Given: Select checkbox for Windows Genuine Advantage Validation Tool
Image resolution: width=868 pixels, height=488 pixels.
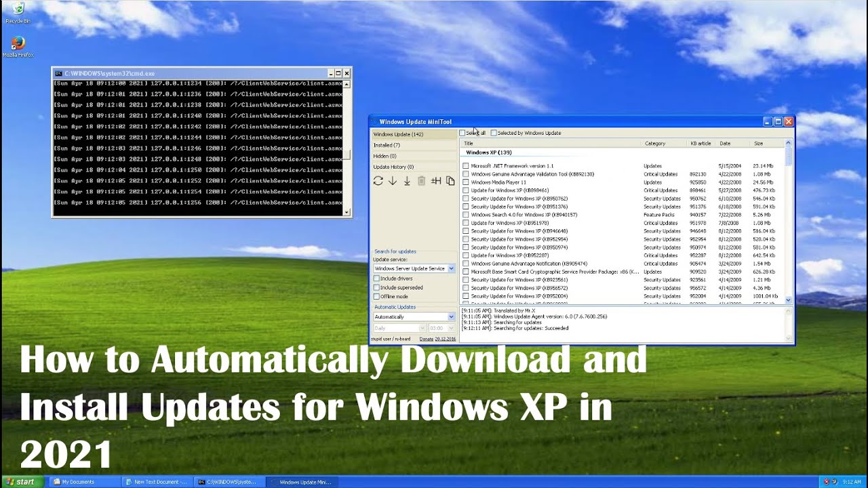Looking at the screenshot, I should [x=466, y=174].
